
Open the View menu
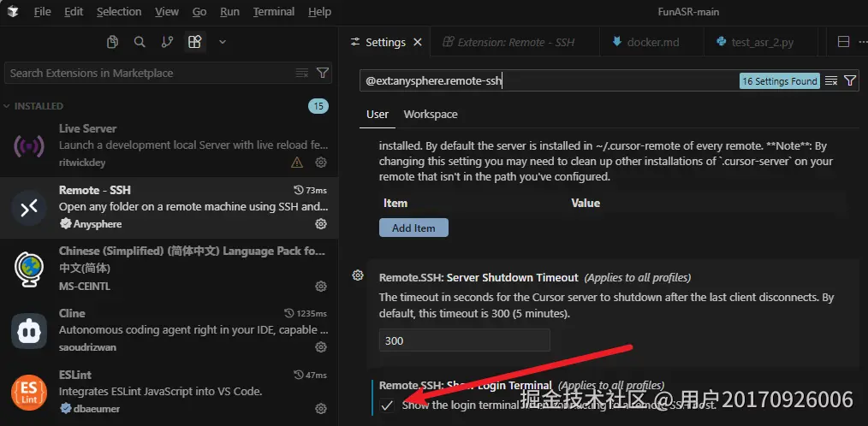point(167,12)
